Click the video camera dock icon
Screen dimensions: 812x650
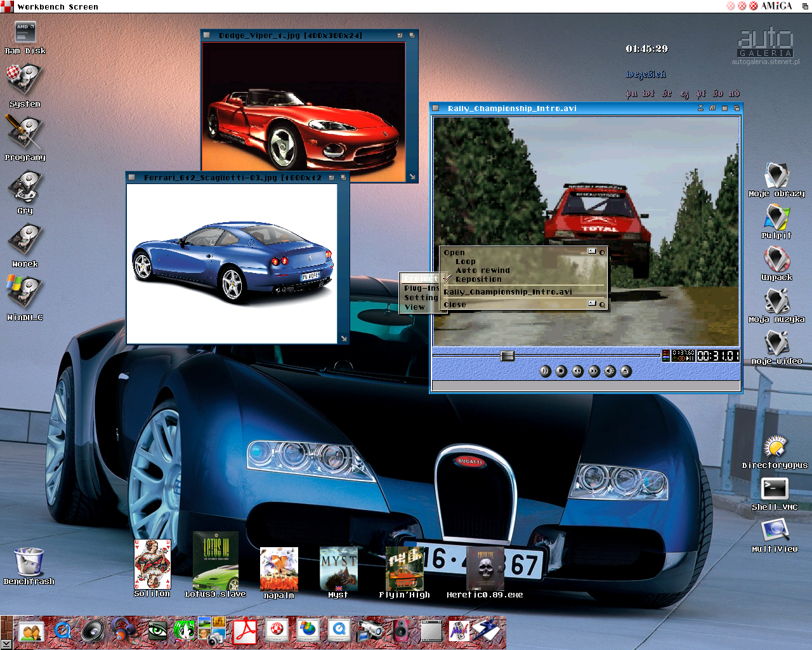pos(370,632)
